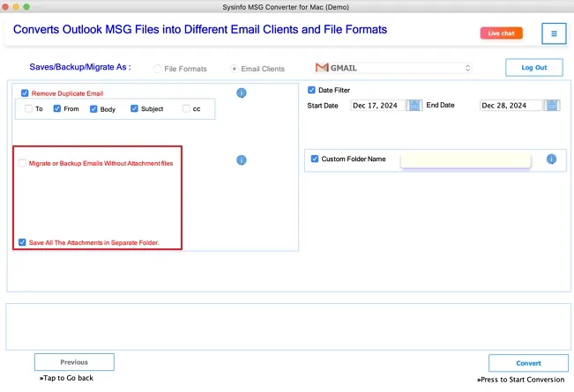Click the Start Date field Dec 17, 2024
Image resolution: width=574 pixels, height=392 pixels.
[377, 106]
